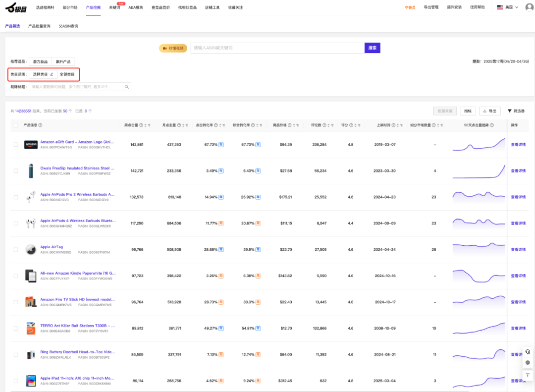Open 查看详情 for Apple AirTag row

(518, 250)
